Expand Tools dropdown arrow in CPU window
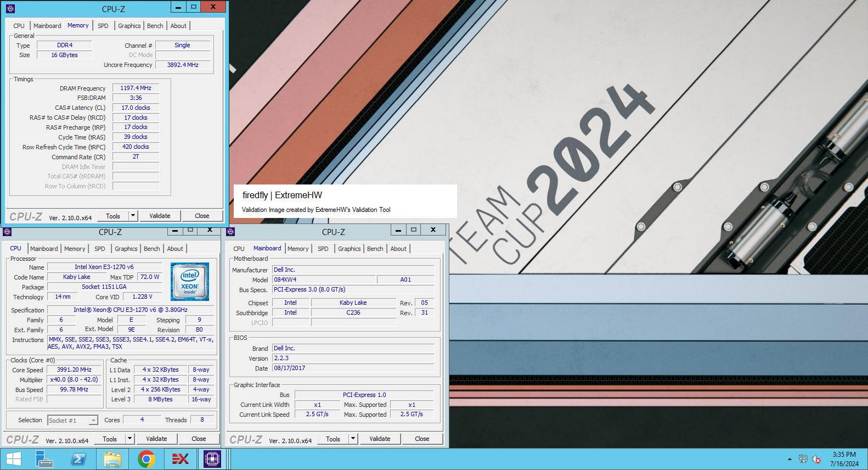The height and width of the screenshot is (470, 868). point(129,439)
